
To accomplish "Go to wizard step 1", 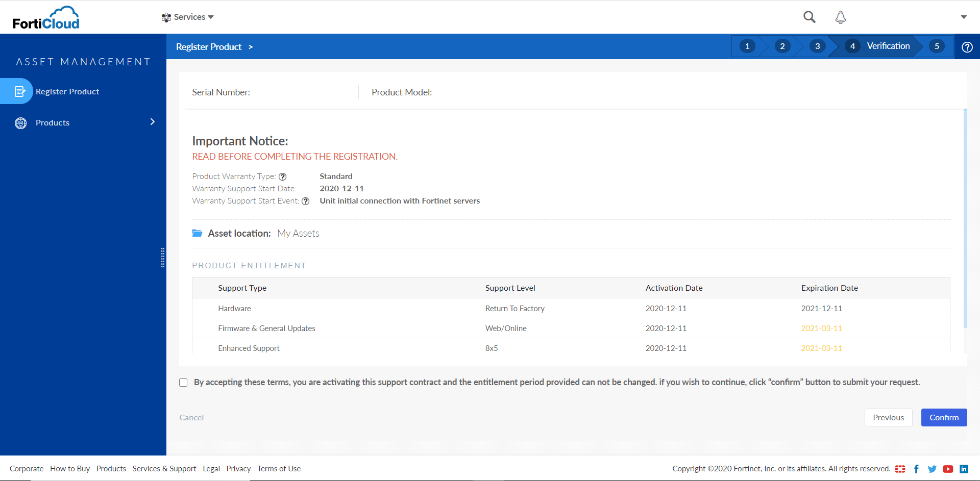I will coord(747,46).
